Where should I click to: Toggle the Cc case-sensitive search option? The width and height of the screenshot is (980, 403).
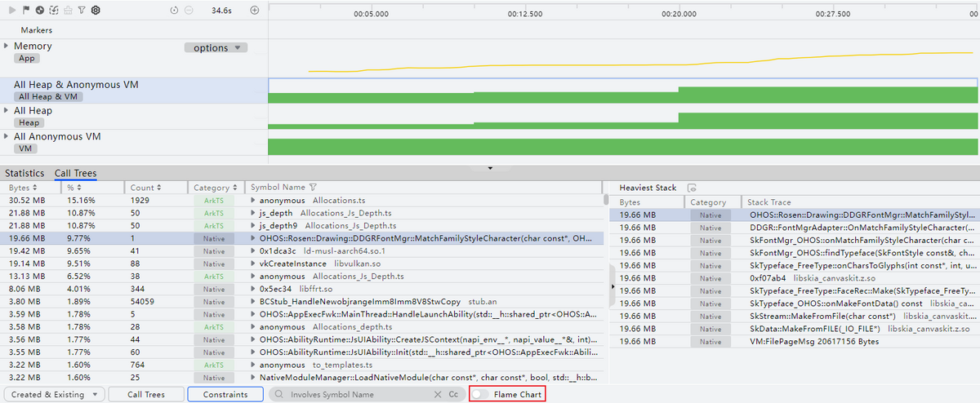tap(453, 394)
